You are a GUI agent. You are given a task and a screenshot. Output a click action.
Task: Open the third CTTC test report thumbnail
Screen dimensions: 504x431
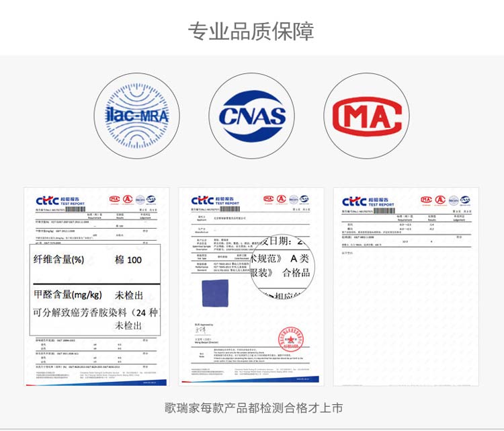pyautogui.click(x=406, y=286)
